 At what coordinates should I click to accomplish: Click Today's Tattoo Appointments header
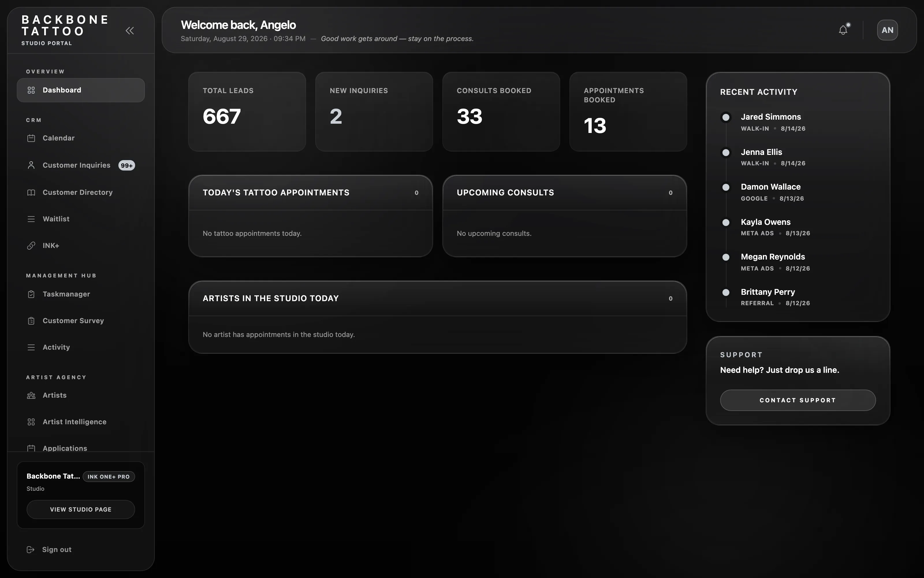[310, 193]
